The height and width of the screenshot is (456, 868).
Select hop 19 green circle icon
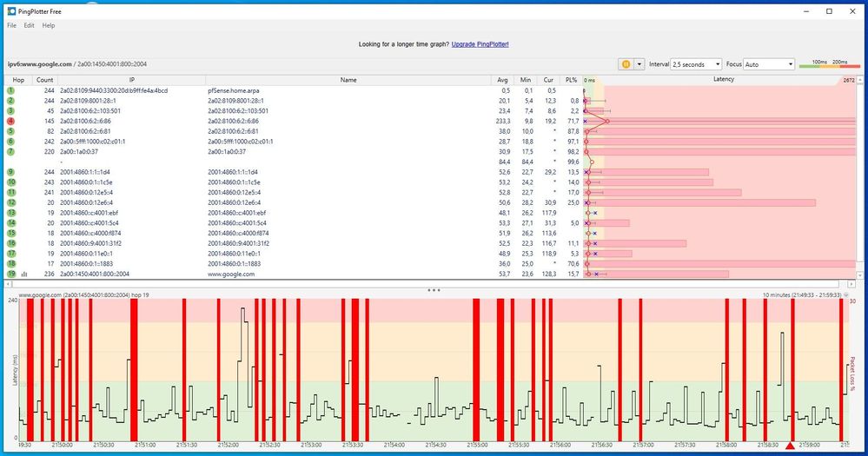[x=11, y=274]
